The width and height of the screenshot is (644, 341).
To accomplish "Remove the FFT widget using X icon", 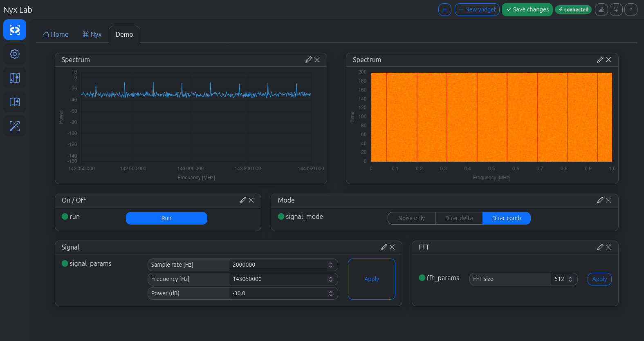I will tap(608, 247).
